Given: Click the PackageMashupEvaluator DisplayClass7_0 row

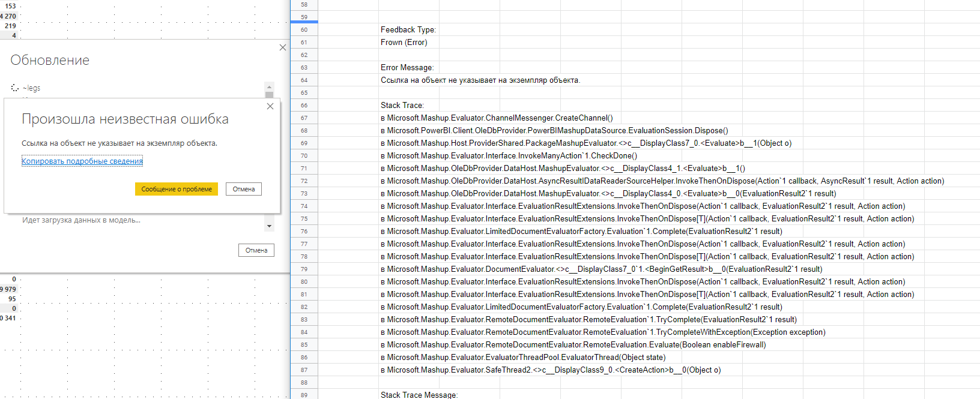Looking at the screenshot, I should 586,143.
